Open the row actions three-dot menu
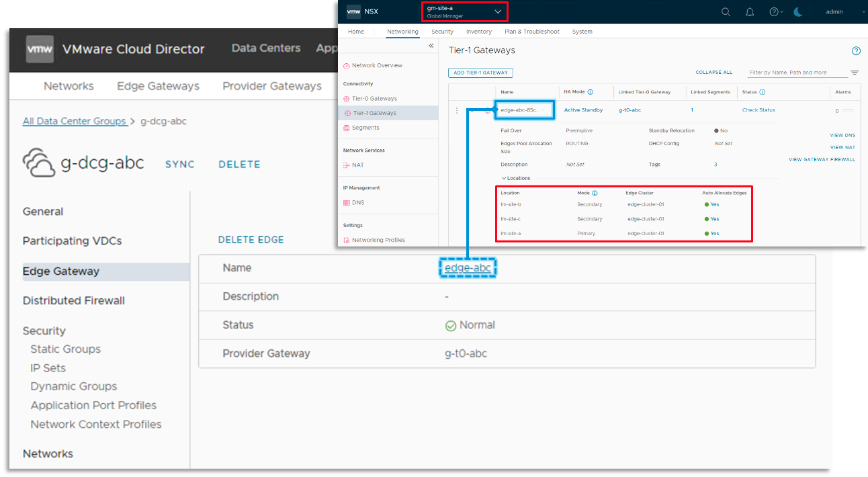 [457, 110]
